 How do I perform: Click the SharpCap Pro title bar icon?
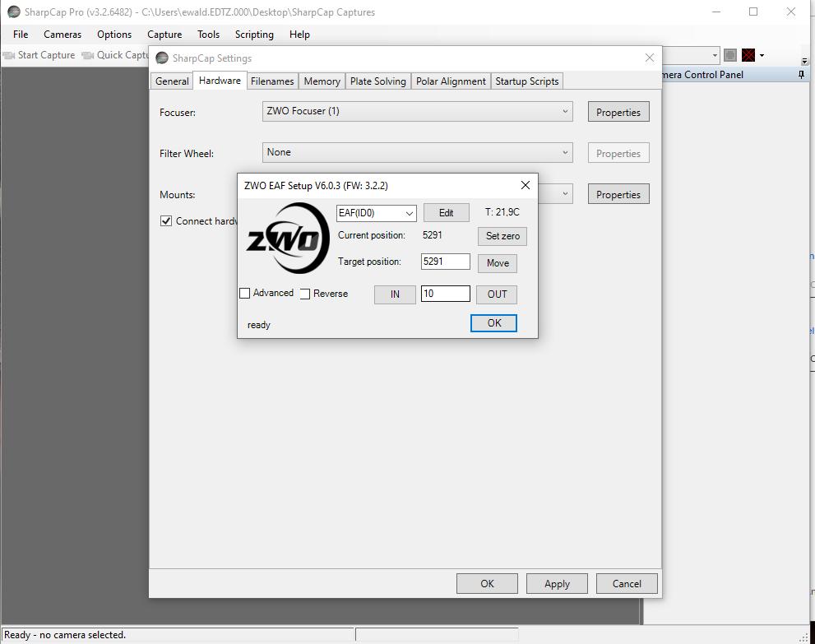coord(13,12)
